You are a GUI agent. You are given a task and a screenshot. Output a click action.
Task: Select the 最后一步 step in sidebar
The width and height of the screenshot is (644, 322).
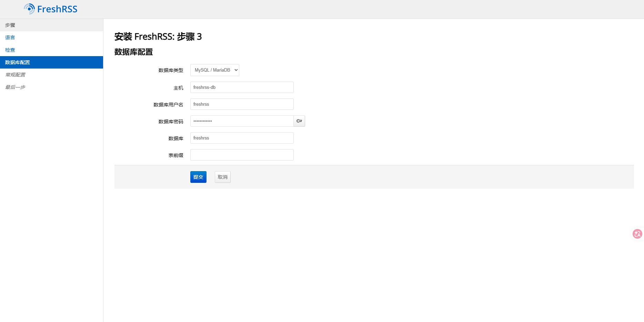click(15, 87)
